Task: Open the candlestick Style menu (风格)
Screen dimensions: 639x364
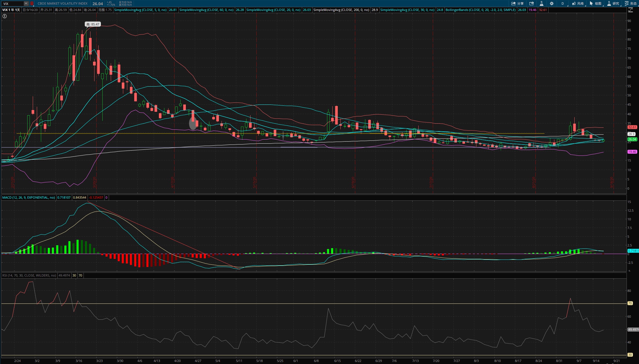Action: [x=578, y=3]
